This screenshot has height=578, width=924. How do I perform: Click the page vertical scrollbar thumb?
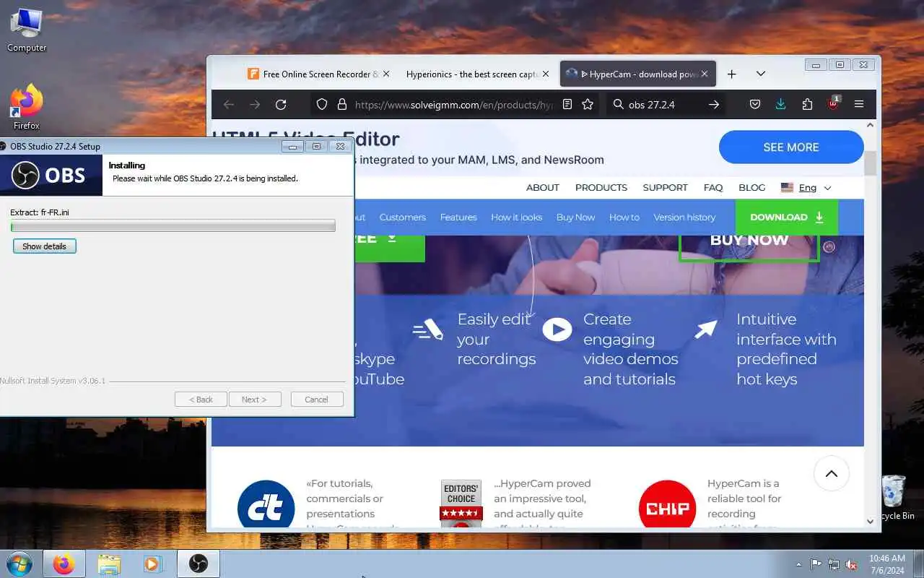[x=870, y=163]
